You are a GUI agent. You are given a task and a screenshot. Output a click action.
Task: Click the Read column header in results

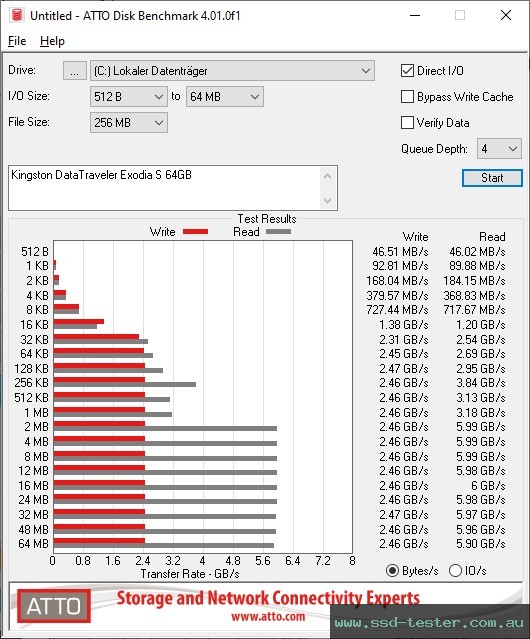[492, 237]
